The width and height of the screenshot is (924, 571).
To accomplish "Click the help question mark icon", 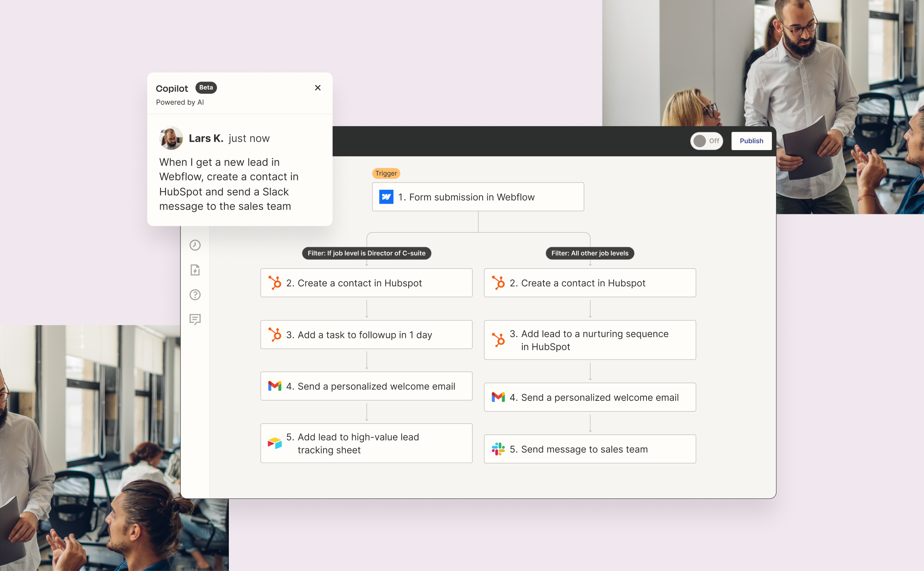I will [195, 295].
